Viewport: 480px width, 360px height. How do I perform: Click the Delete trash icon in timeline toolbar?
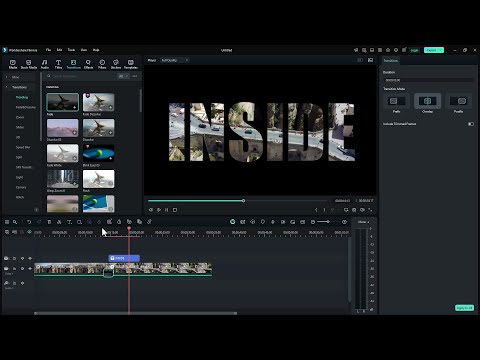49,222
